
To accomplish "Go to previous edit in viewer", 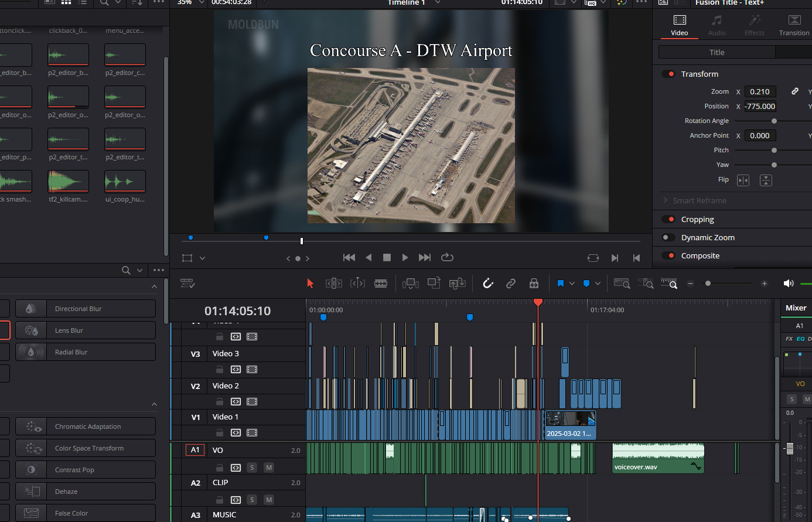I will coord(636,258).
